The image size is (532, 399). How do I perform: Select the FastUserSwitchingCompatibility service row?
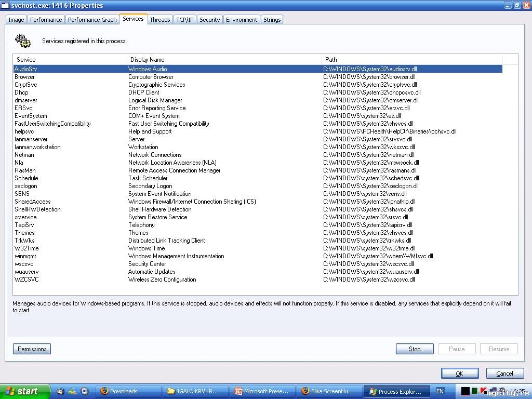[x=258, y=124]
